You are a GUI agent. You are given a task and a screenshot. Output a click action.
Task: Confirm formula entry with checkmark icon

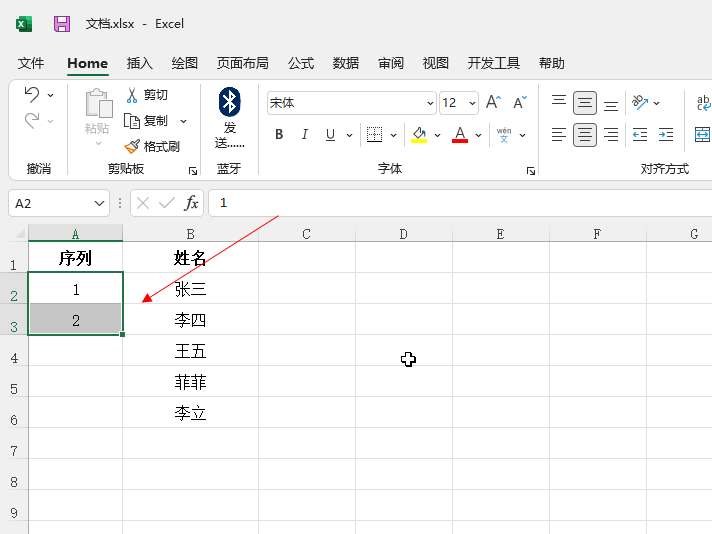[x=167, y=203]
